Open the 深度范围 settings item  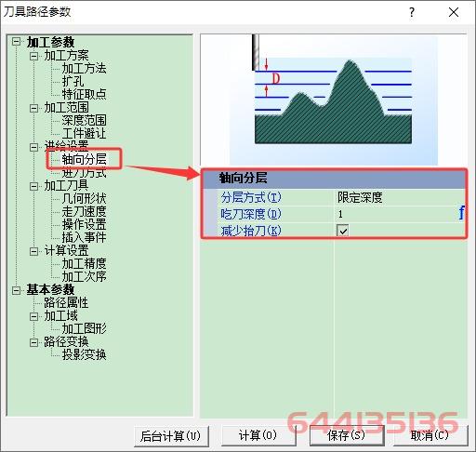(x=84, y=121)
